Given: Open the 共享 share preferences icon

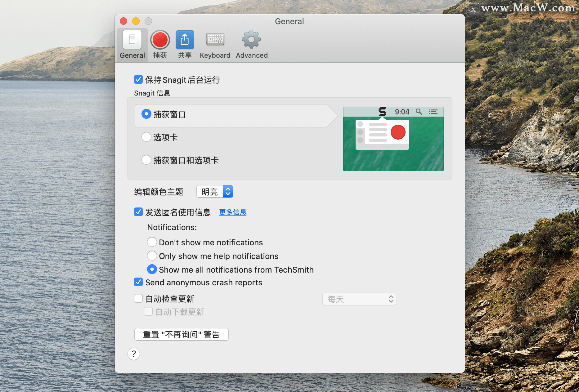Looking at the screenshot, I should [x=185, y=40].
